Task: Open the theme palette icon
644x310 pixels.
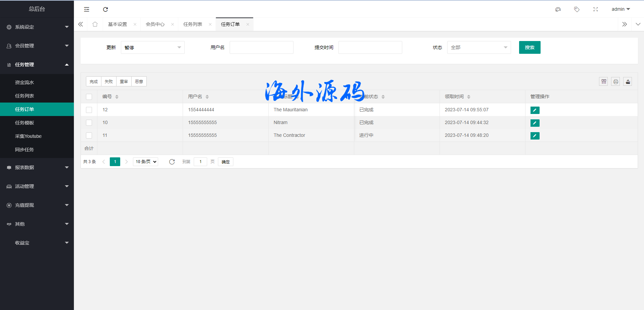Action: 558,9
